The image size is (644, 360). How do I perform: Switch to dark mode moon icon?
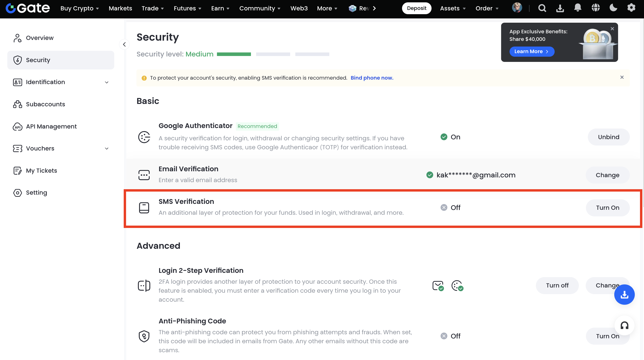pos(613,8)
